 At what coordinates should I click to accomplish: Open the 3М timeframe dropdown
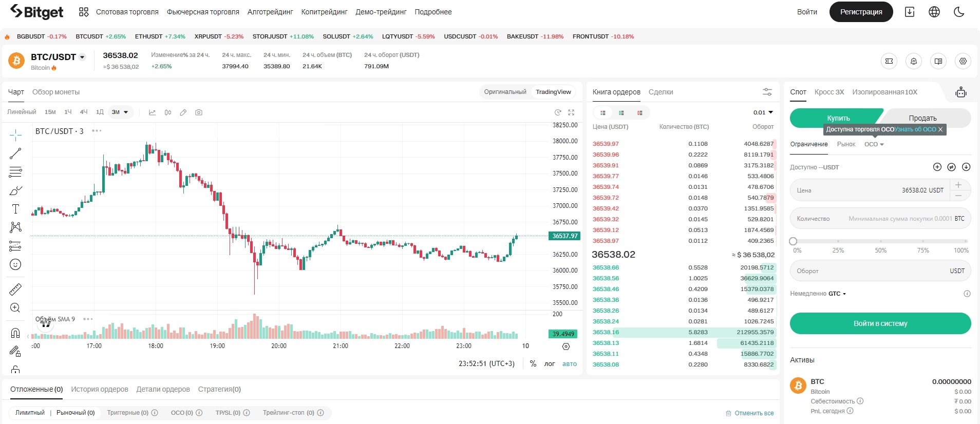[x=120, y=112]
